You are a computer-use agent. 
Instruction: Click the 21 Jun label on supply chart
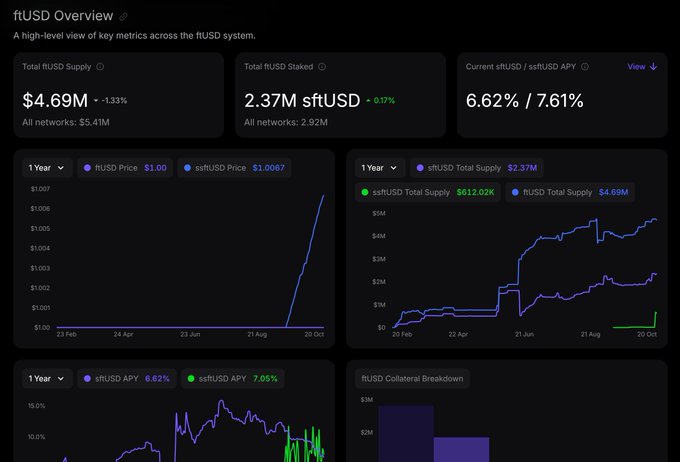(x=524, y=334)
